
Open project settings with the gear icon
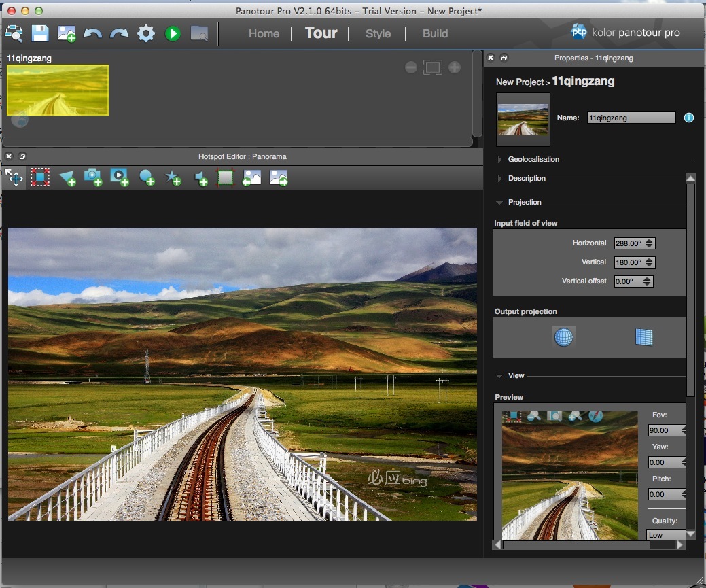pos(145,33)
